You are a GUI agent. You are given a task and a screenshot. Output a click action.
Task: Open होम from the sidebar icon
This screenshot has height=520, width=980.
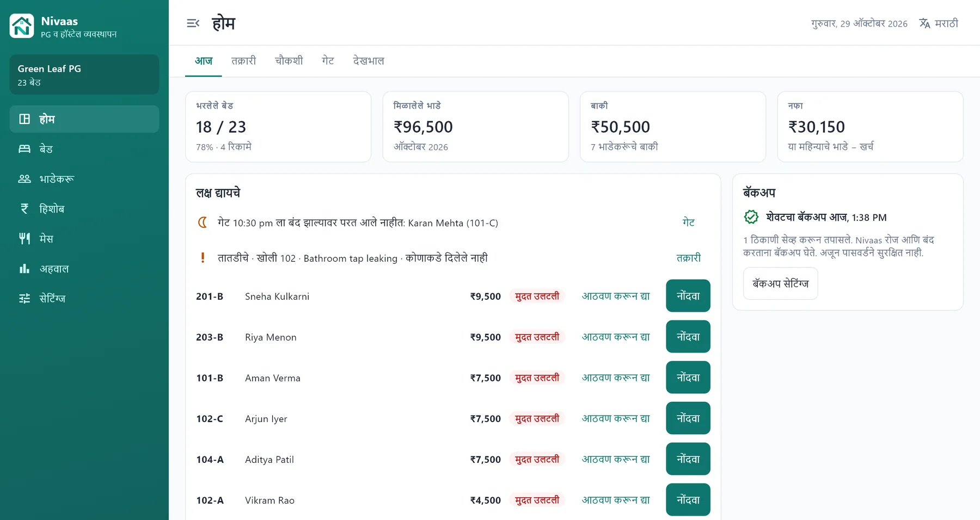click(24, 119)
